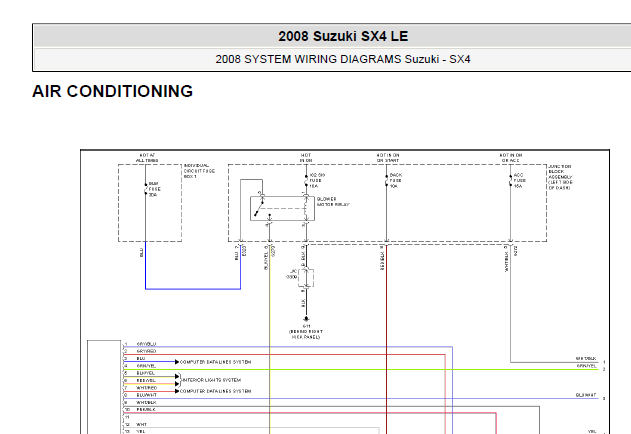The image size is (631, 434).
Task: Click the dashed connector box below relay
Action: (306, 278)
